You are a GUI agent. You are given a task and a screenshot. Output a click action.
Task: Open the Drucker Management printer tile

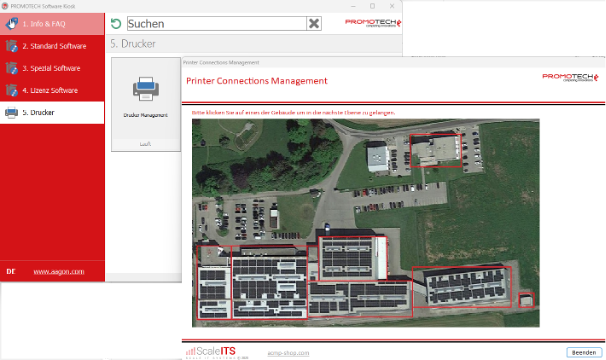tap(146, 104)
